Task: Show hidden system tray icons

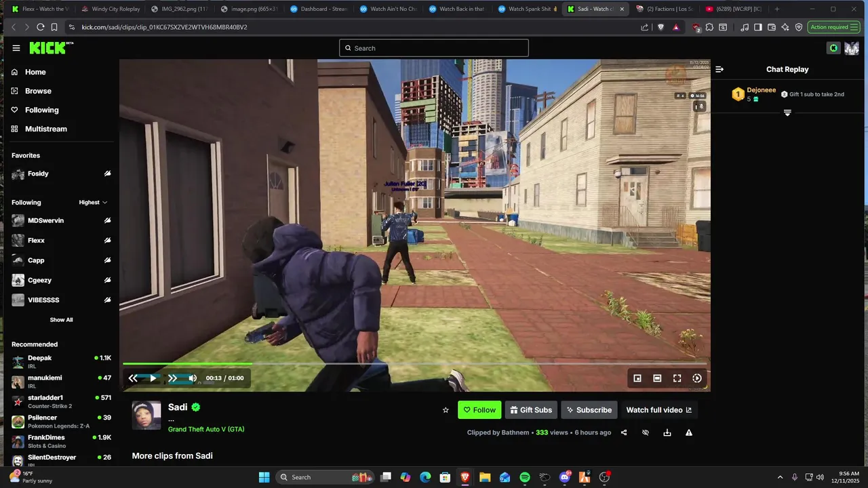Action: coord(780,477)
